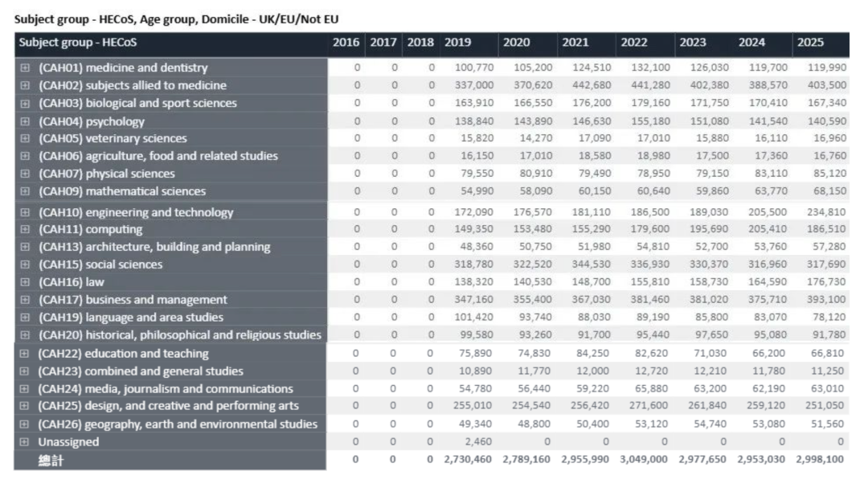
Task: Select physical sciences 2025 value 85,120
Action: [x=829, y=174]
